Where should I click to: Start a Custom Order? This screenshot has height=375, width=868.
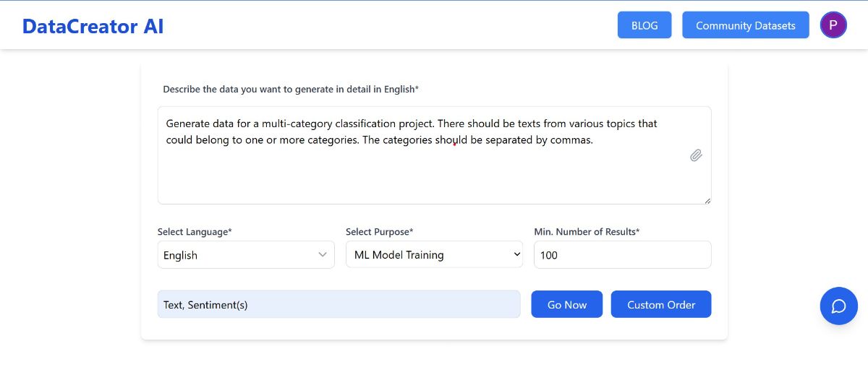point(660,304)
